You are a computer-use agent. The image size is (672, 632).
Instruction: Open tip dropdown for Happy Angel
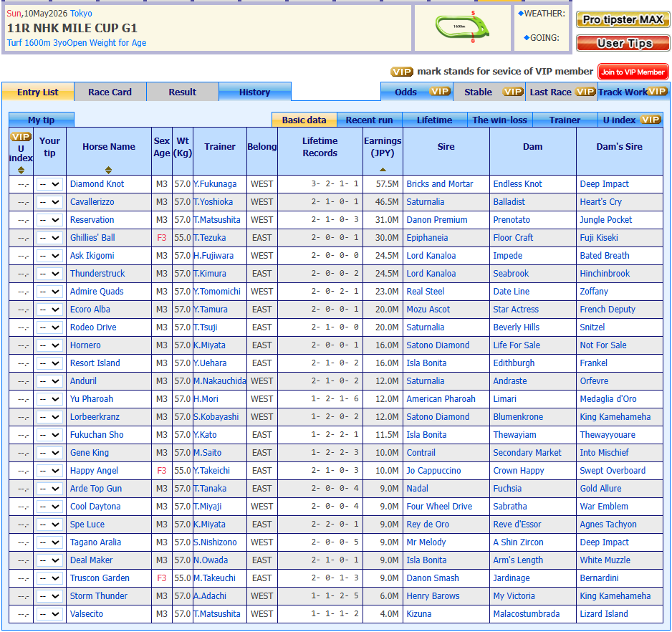49,471
